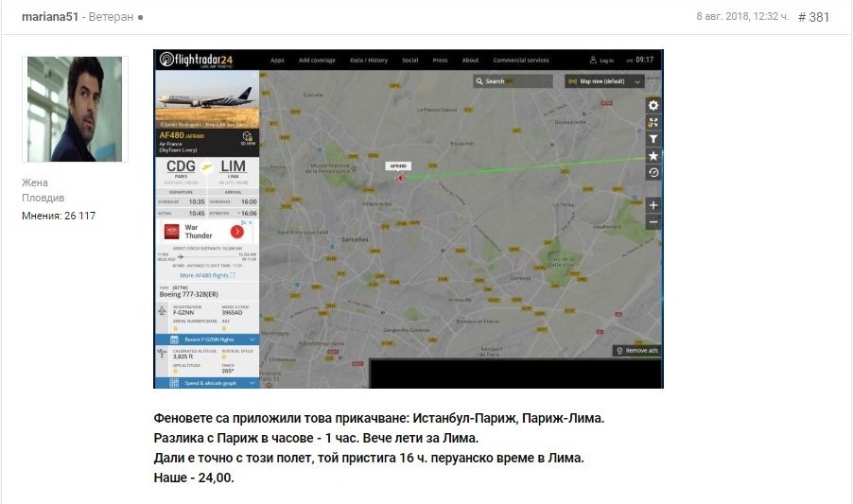853x504 pixels.
Task: Open the map settings gear icon
Action: 653,105
